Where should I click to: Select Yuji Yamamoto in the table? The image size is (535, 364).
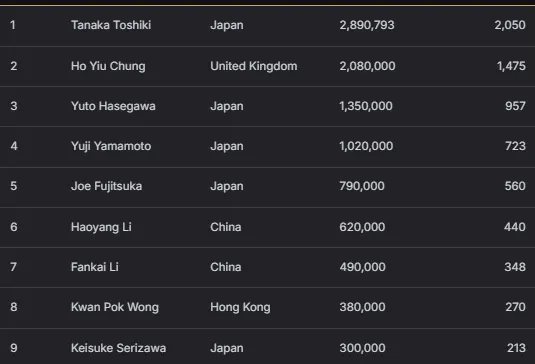[x=111, y=146]
